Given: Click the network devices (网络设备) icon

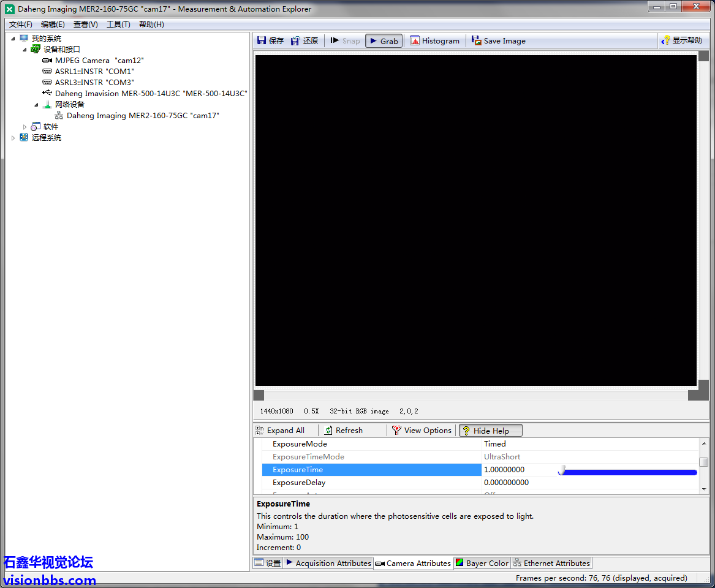Looking at the screenshot, I should click(47, 104).
